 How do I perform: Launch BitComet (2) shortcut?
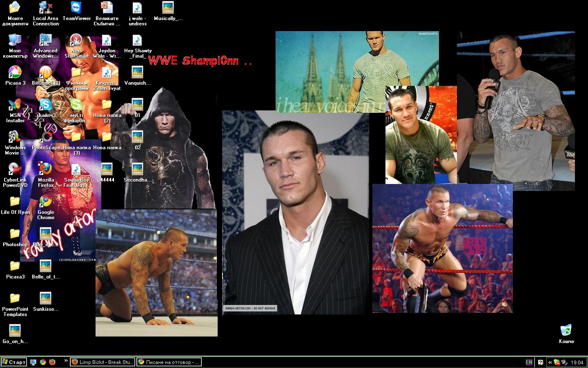pyautogui.click(x=46, y=76)
